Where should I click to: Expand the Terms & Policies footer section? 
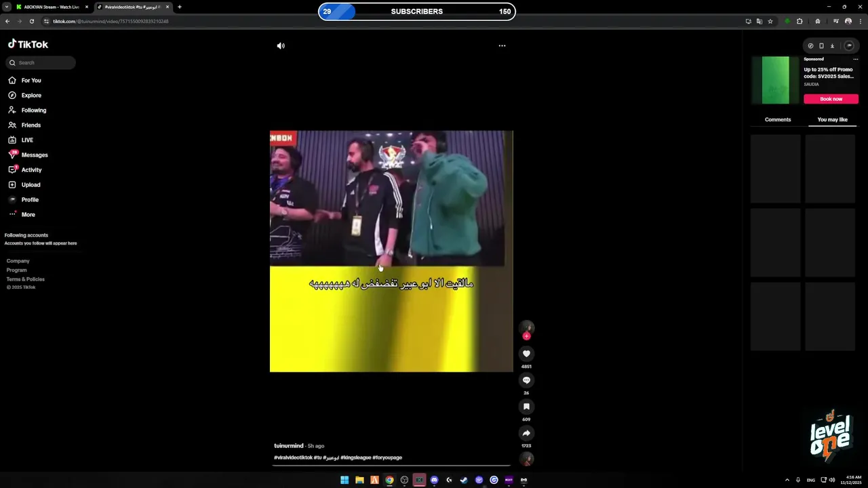click(x=26, y=279)
